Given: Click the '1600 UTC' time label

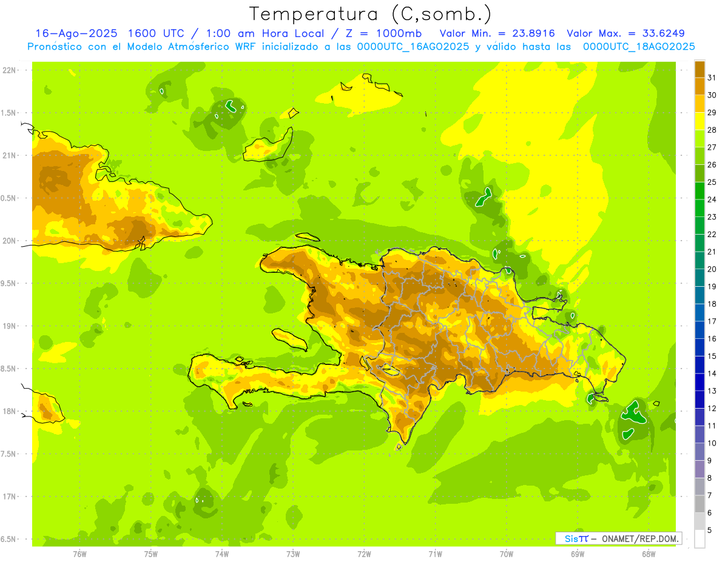Looking at the screenshot, I should [155, 33].
